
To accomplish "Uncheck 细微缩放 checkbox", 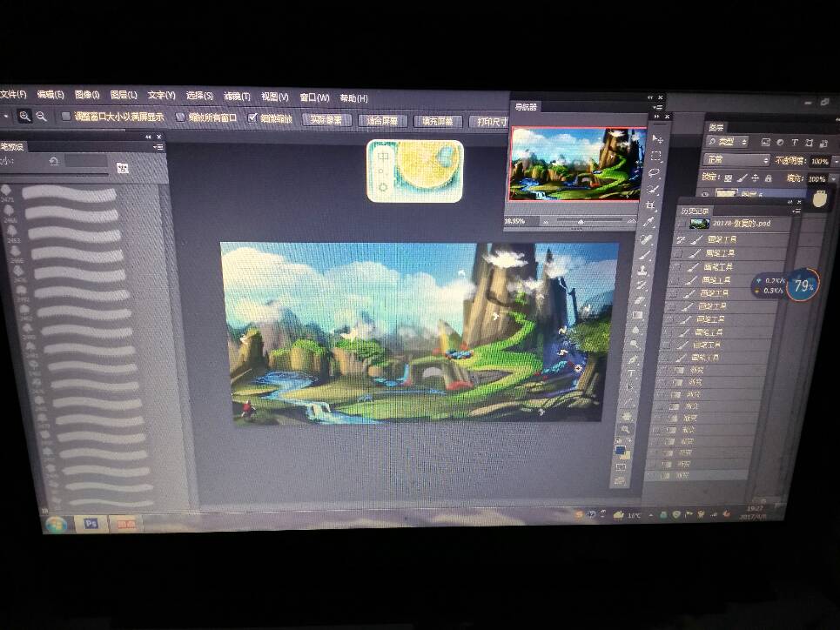I will (252, 117).
